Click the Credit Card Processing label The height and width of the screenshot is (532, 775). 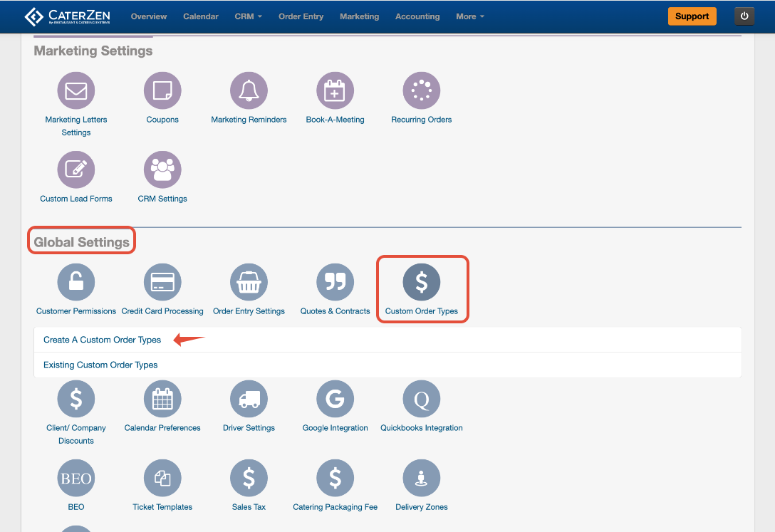(x=162, y=311)
